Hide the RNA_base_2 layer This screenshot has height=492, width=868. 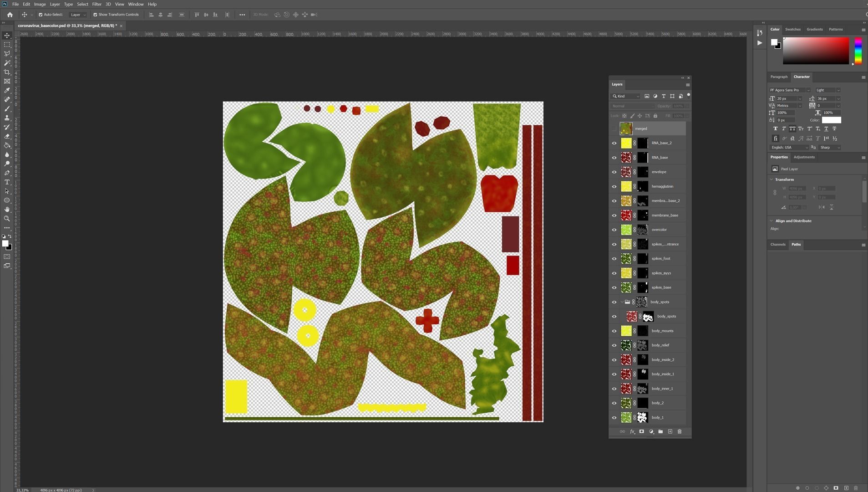[x=614, y=143]
